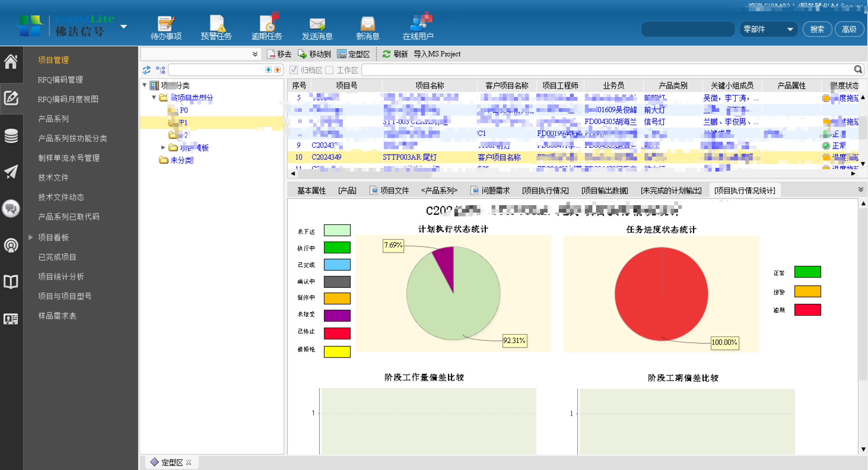The image size is (868, 470).
Task: Click the 刷新 refresh toolbar icon
Action: tap(386, 54)
